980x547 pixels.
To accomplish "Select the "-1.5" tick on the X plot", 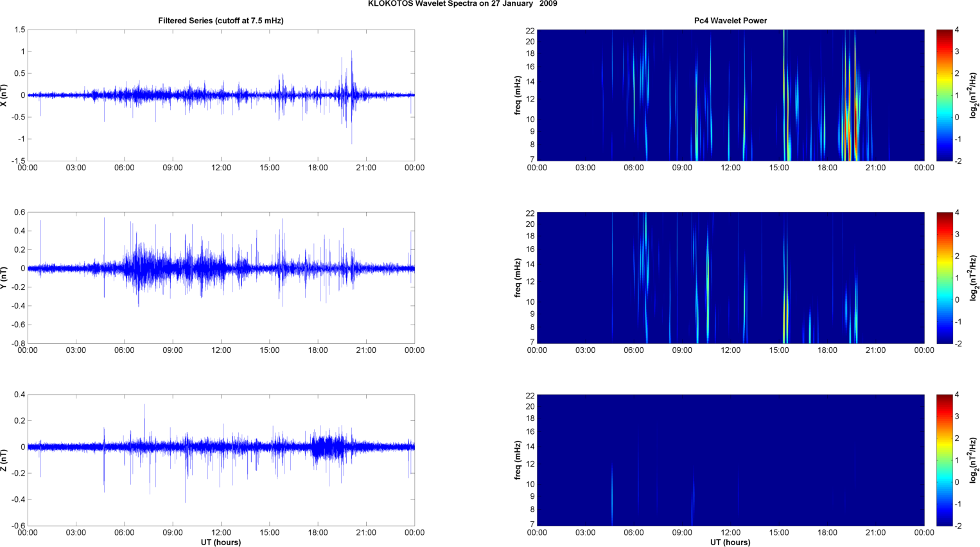I will [18, 161].
